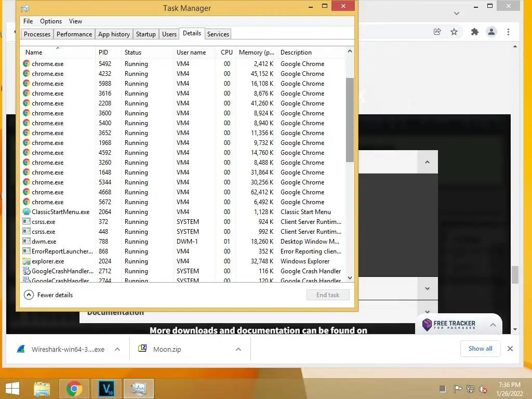Select the chrome.exe row with PID 5492
Screen dimensions: 532x399
tap(183, 64)
